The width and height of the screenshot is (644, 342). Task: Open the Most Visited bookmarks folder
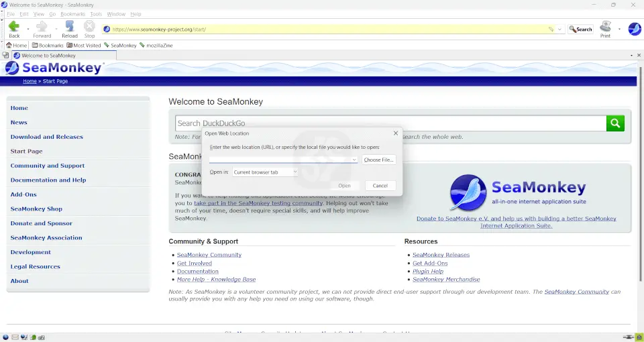[x=83, y=46]
